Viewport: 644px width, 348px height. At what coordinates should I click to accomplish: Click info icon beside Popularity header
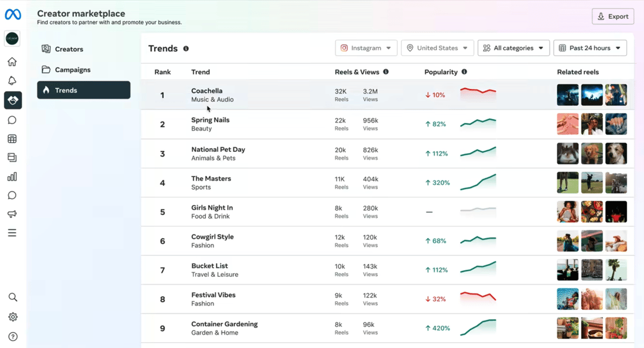[x=464, y=71]
